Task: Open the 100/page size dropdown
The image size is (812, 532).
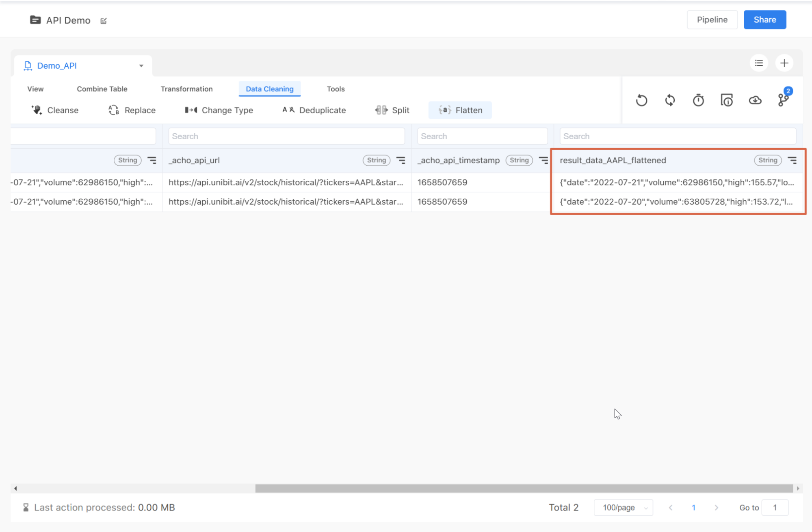Action: pos(624,508)
